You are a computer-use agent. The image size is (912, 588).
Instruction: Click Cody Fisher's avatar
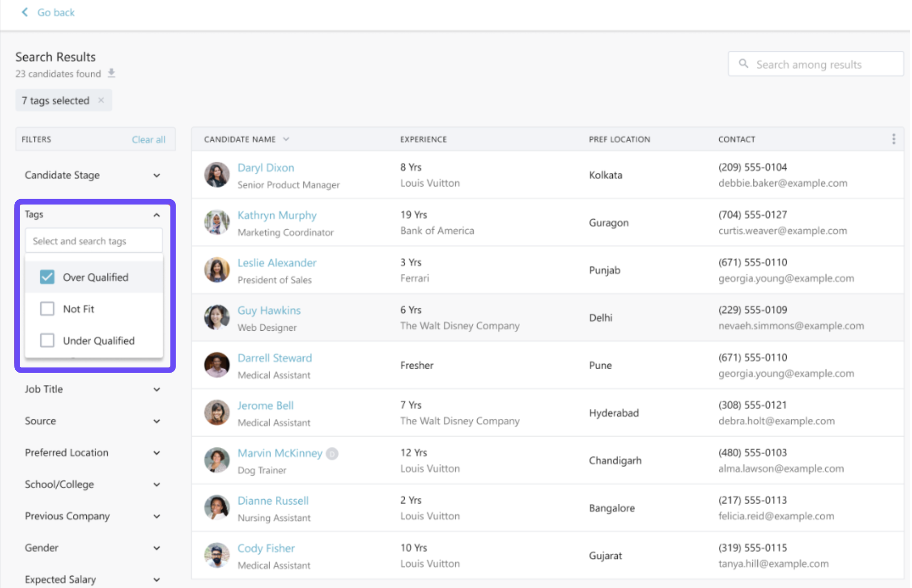pos(217,555)
